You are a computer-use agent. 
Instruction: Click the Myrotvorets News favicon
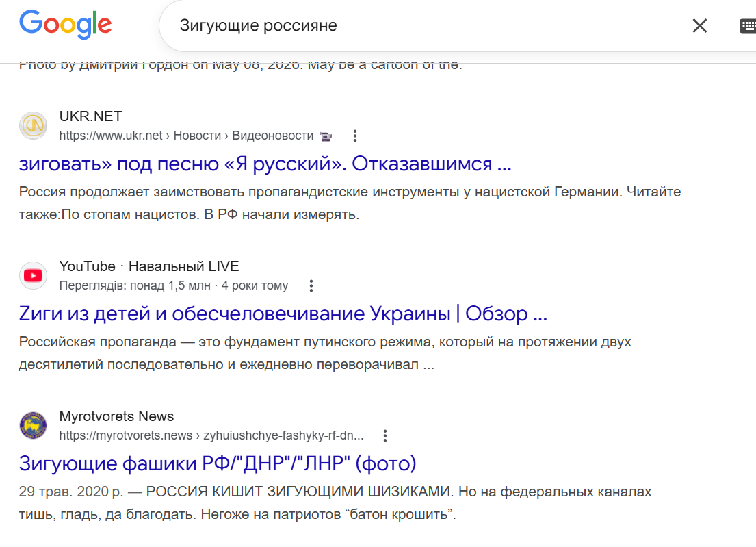34,425
